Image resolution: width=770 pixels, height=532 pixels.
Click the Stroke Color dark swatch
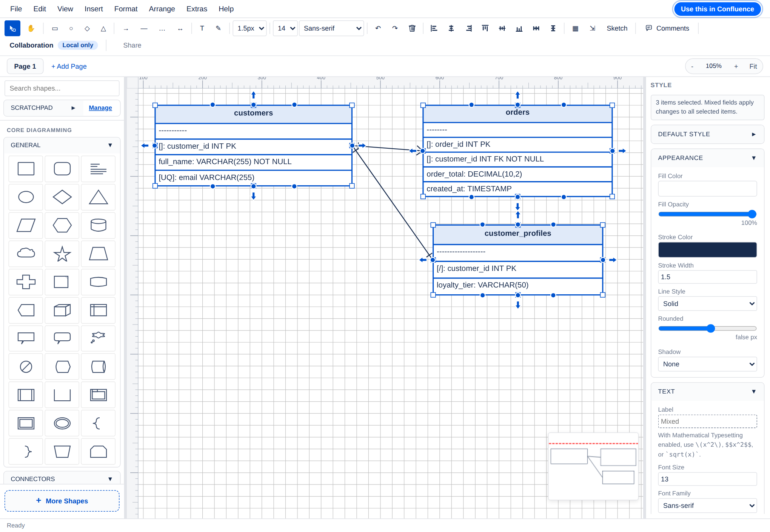pos(707,250)
